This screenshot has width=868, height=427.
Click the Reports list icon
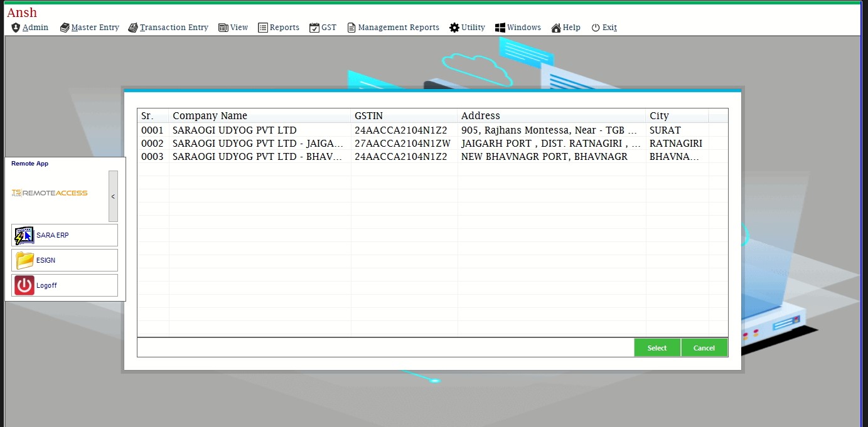coord(263,28)
